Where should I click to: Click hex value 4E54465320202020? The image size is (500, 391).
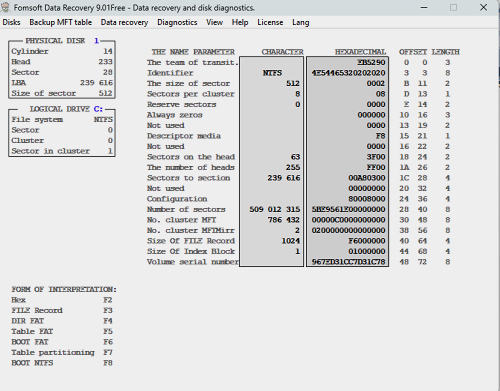tap(348, 73)
